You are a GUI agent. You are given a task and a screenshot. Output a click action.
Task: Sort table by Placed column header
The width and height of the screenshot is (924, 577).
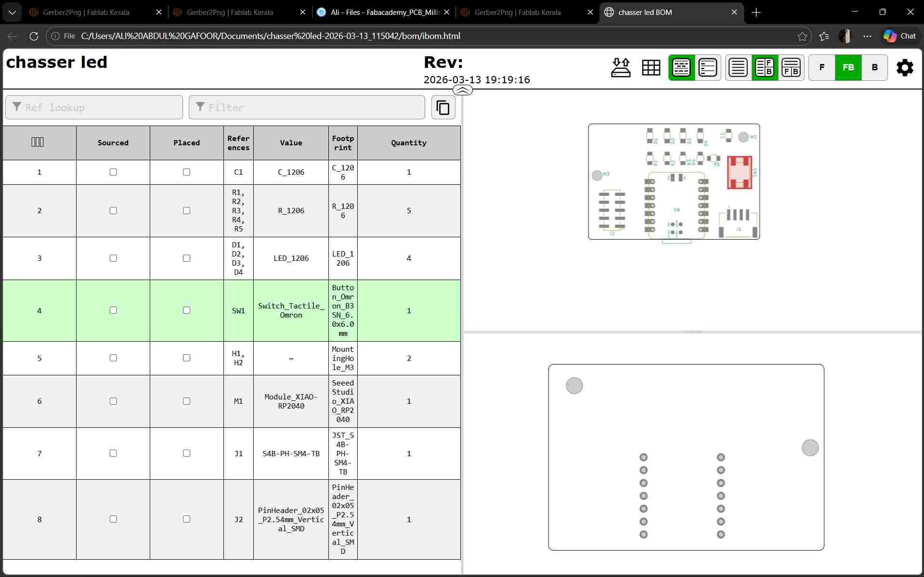click(186, 142)
